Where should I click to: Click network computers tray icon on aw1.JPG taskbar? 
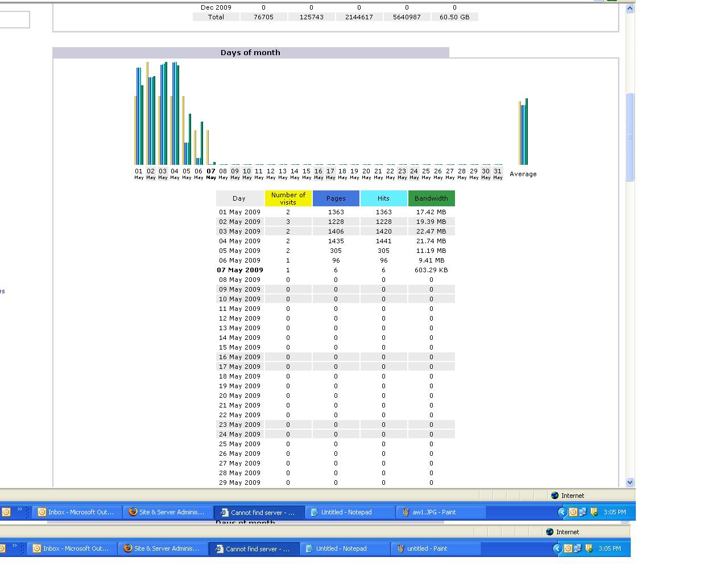point(582,512)
